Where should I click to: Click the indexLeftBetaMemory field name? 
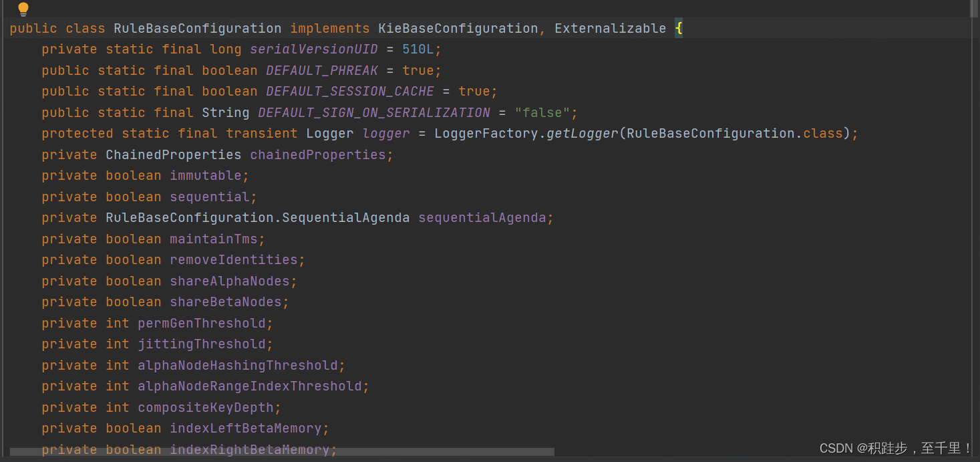pyautogui.click(x=246, y=429)
